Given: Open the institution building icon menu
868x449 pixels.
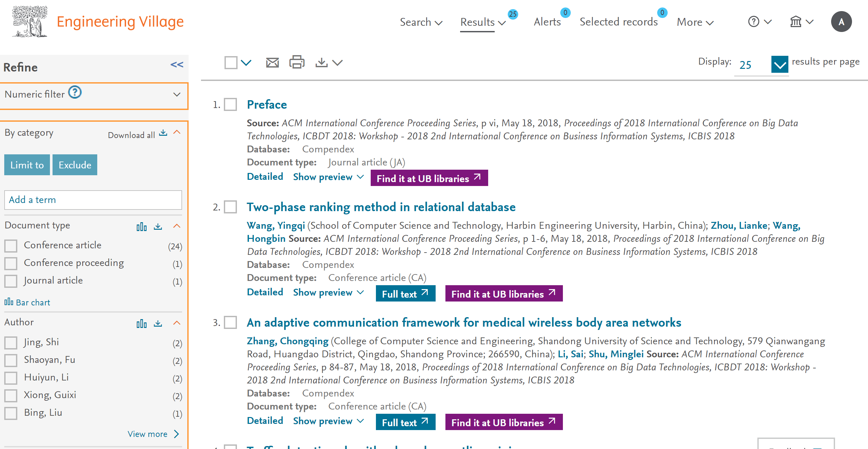Looking at the screenshot, I should 796,22.
